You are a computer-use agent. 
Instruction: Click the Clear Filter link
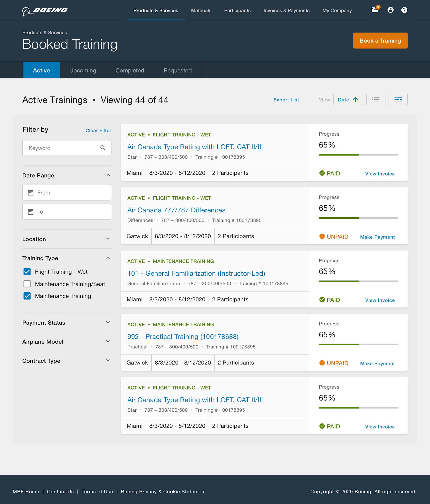98,130
